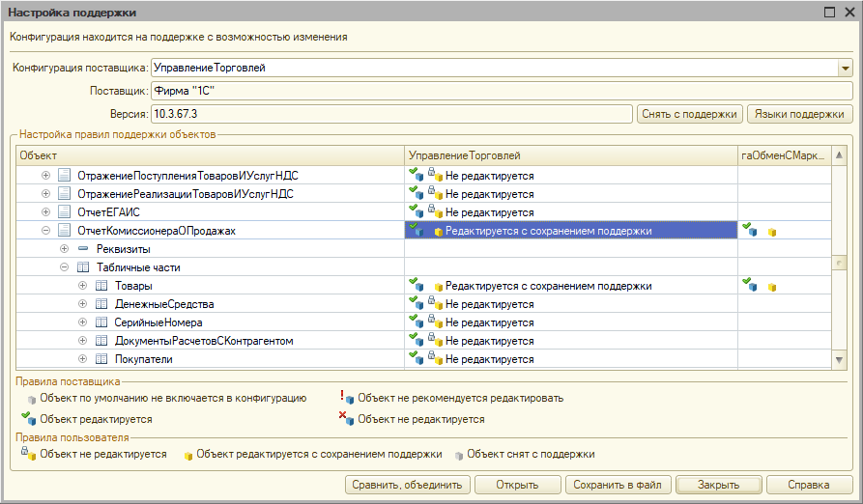
Task: Click table icon next to Товары
Action: (x=101, y=285)
